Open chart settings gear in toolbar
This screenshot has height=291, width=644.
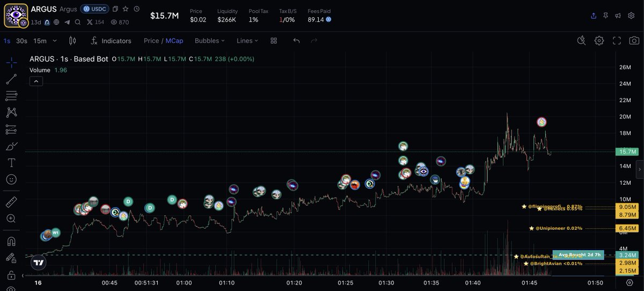click(599, 41)
